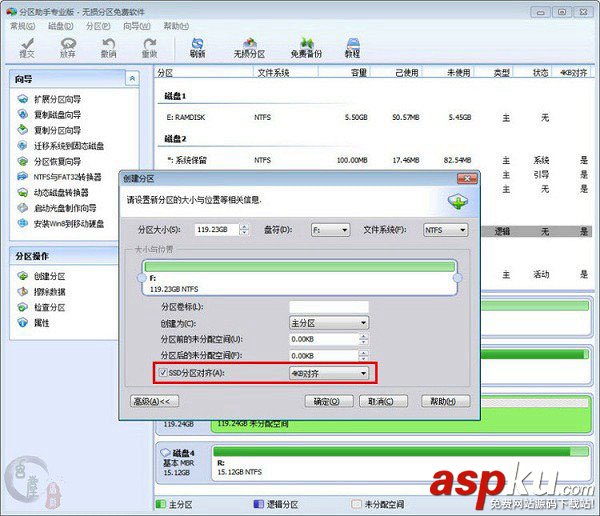Click the 提交 (Apply) toolbar icon

27,47
